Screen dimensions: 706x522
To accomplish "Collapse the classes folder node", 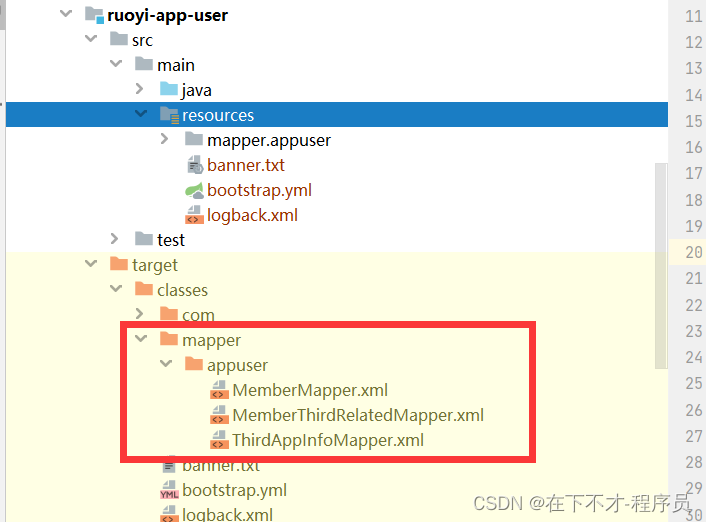I will pos(116,288).
